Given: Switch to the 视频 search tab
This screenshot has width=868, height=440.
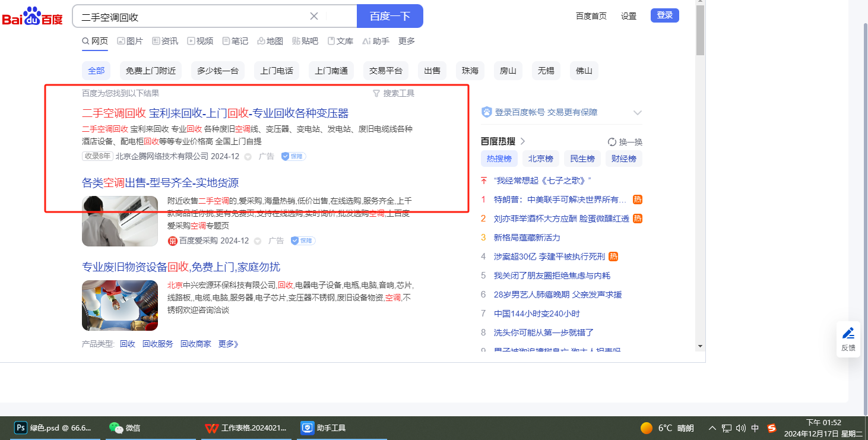Looking at the screenshot, I should coord(200,41).
